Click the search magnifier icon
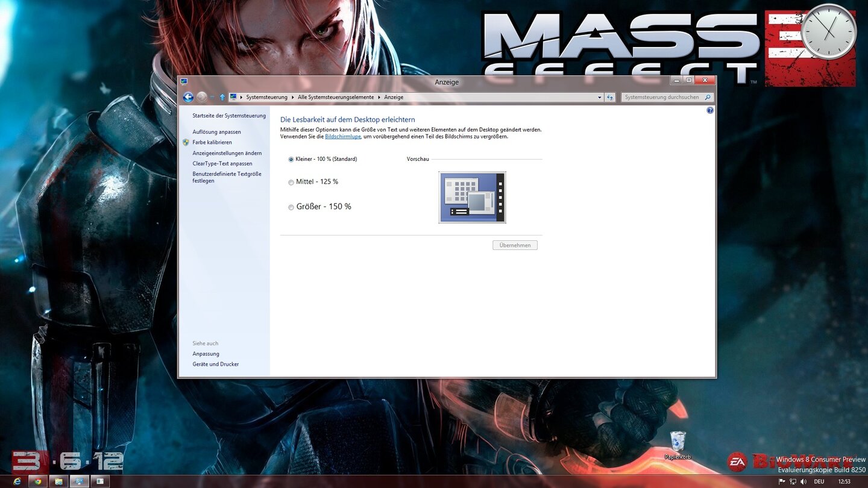Image resolution: width=868 pixels, height=488 pixels. click(x=708, y=97)
